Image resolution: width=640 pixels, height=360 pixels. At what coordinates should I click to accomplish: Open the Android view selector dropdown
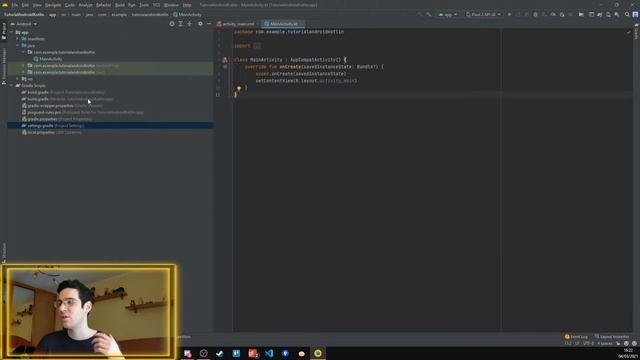(24, 24)
